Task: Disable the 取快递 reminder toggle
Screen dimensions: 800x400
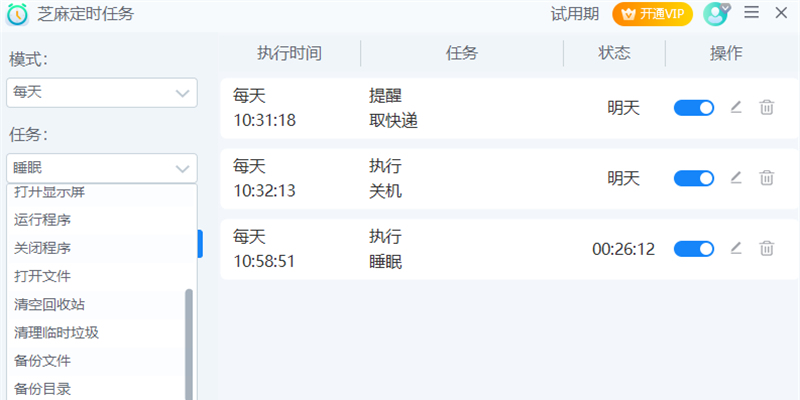Action: [694, 108]
